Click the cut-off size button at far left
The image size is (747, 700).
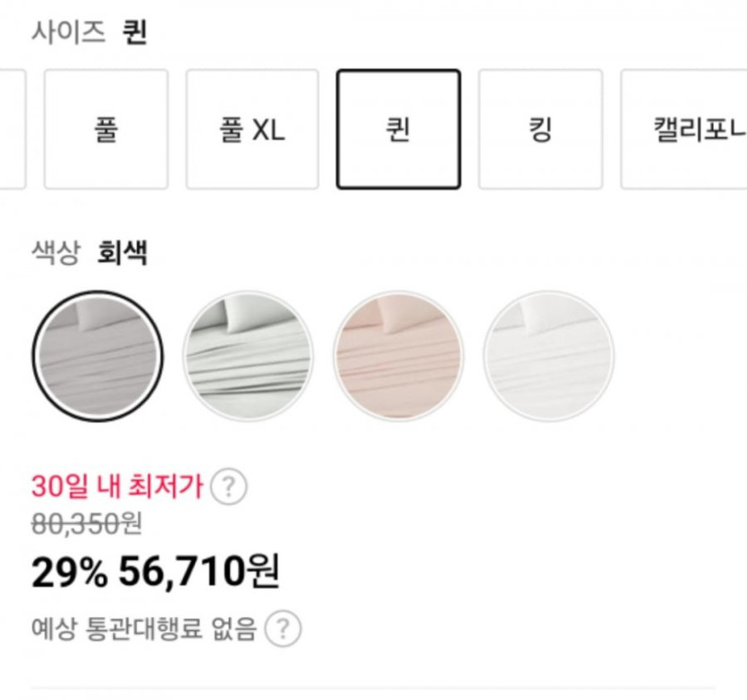pyautogui.click(x=11, y=130)
